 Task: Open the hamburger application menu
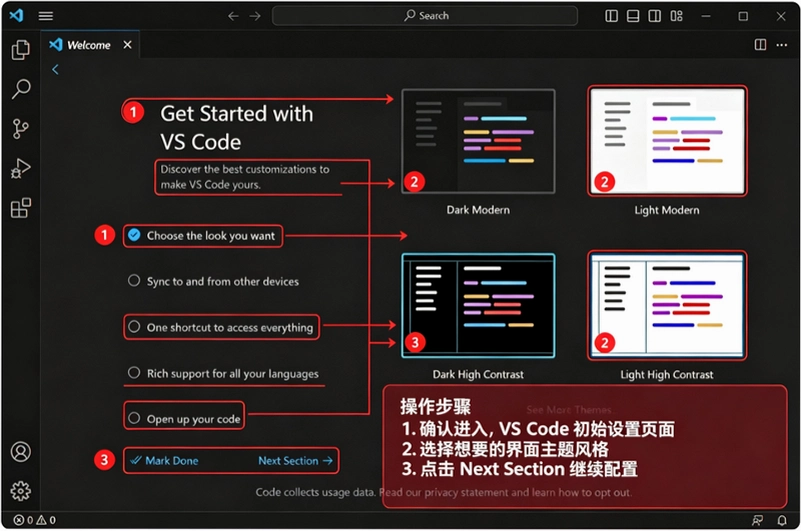click(x=45, y=16)
